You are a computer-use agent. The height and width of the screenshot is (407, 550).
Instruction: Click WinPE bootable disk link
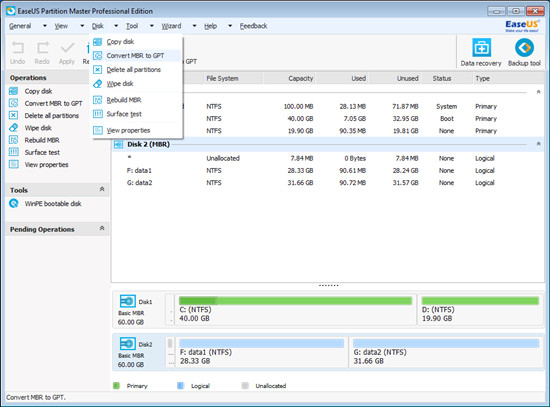click(53, 204)
